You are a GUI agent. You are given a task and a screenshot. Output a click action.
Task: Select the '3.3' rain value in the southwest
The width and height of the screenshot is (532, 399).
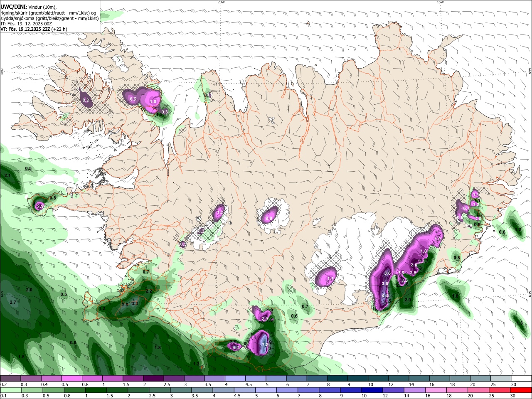(135, 304)
